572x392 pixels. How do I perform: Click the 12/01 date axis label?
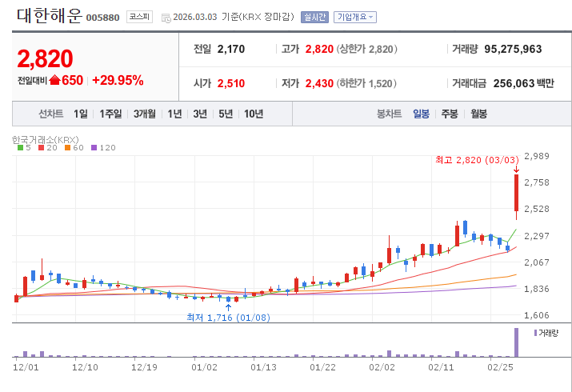tap(26, 367)
